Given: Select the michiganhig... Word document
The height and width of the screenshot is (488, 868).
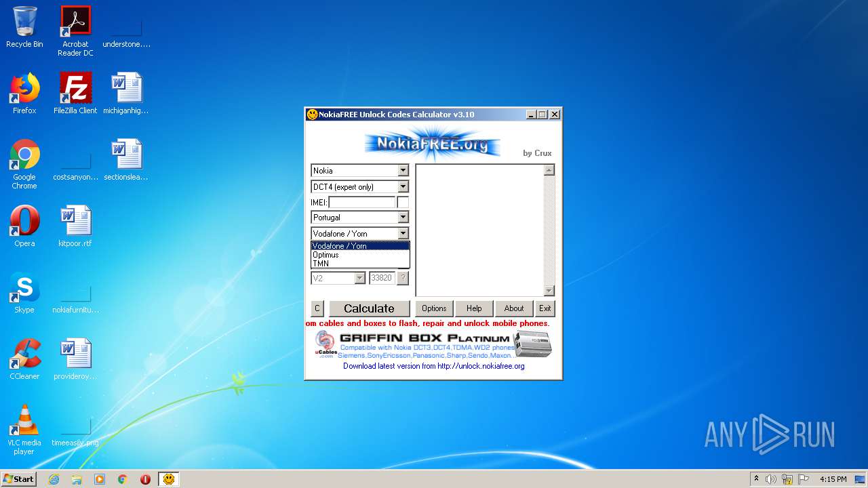Looking at the screenshot, I should 126,94.
